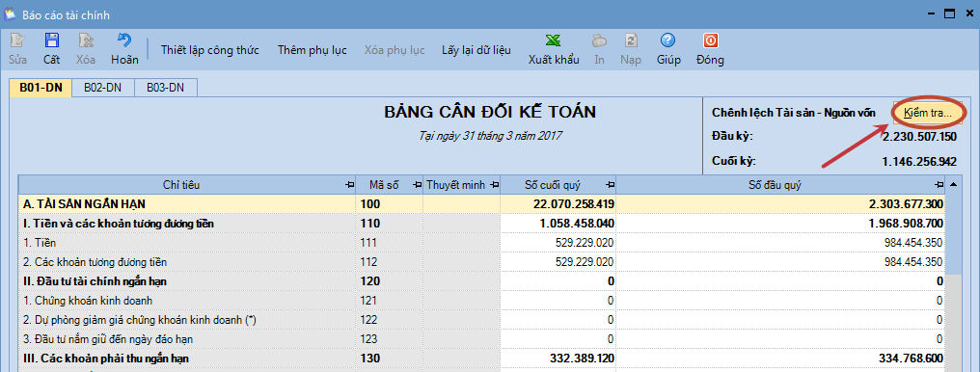
Task: Click Thiết lập công thức
Action: click(210, 50)
